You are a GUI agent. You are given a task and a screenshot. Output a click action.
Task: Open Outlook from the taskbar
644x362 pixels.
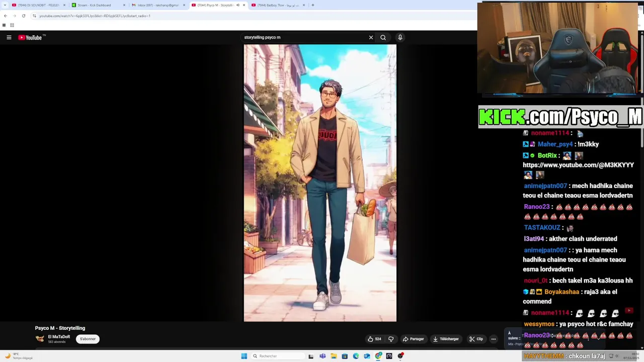pos(367,356)
